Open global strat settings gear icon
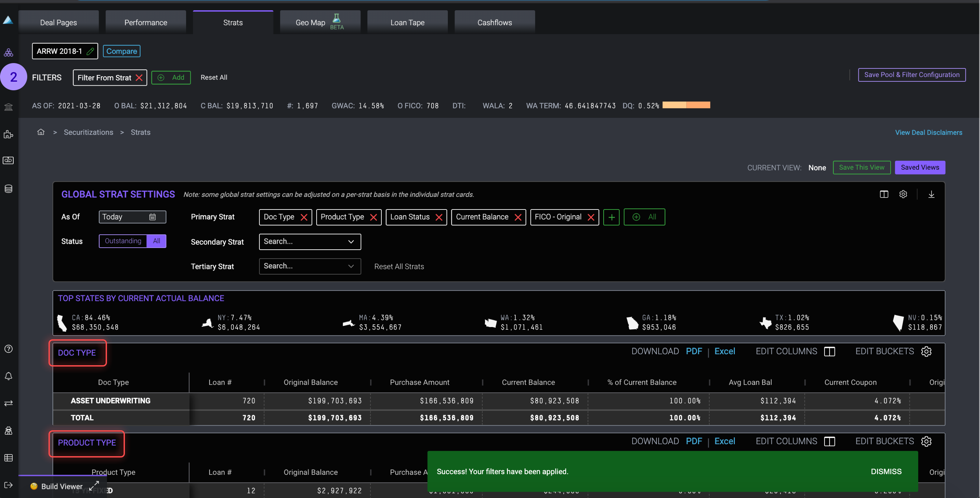This screenshot has height=498, width=980. click(903, 194)
